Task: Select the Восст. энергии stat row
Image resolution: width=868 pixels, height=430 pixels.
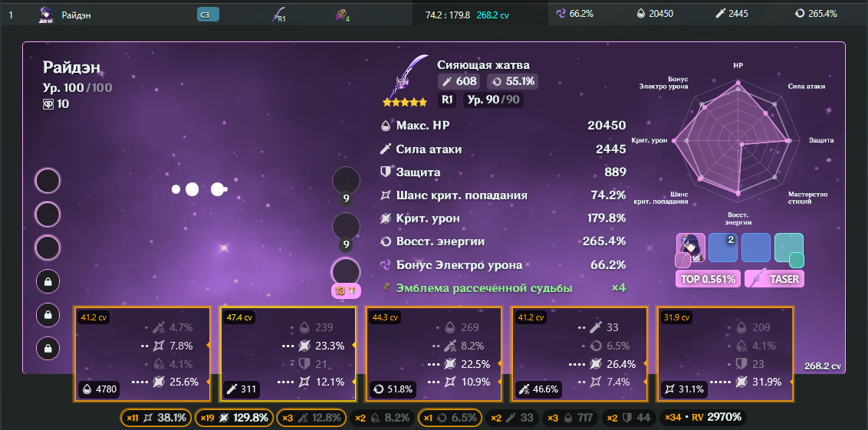Action: pyautogui.click(x=504, y=242)
